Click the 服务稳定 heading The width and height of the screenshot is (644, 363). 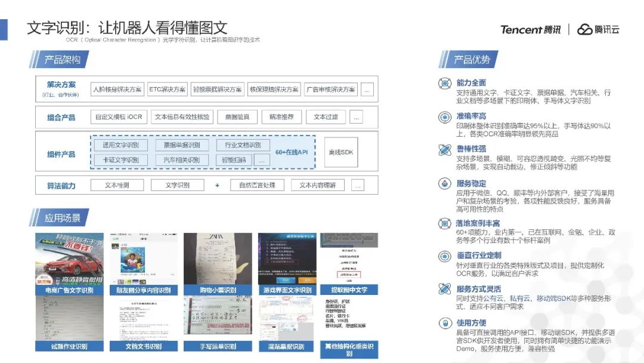pos(471,183)
